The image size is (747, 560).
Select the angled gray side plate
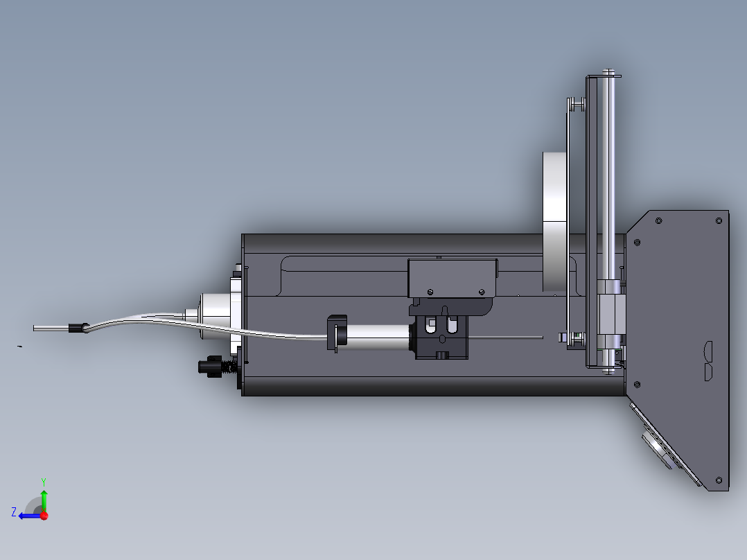click(678, 350)
